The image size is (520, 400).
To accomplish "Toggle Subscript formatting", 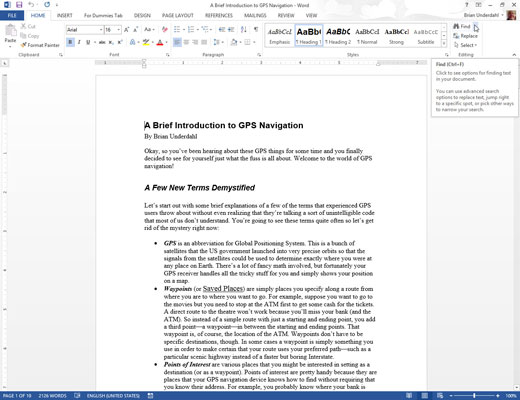I will (111, 42).
